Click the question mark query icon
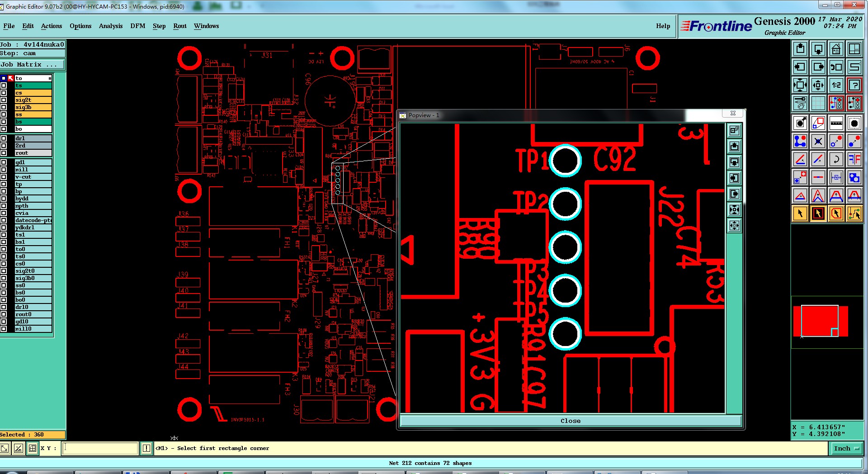Image resolution: width=868 pixels, height=474 pixels. [x=854, y=85]
